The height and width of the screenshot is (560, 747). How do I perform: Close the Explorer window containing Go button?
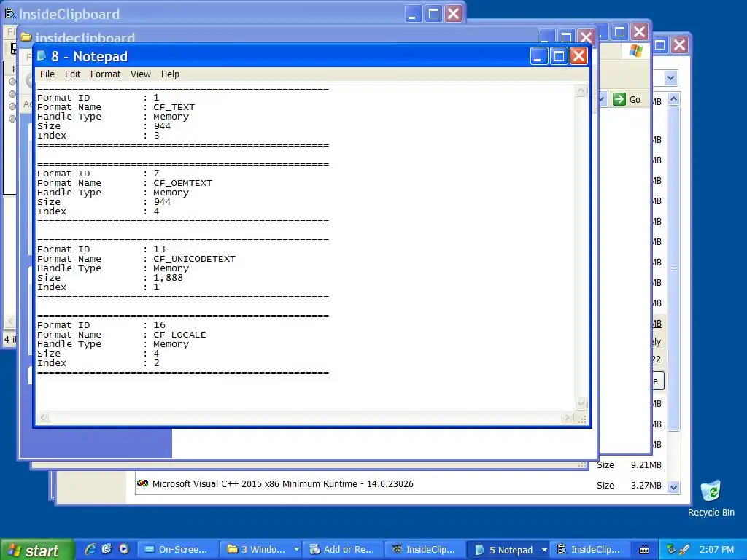639,32
